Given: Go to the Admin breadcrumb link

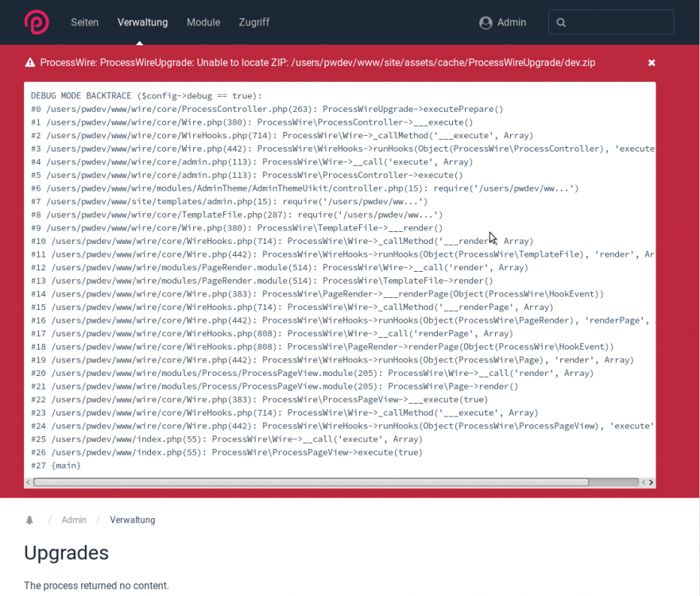Looking at the screenshot, I should pyautogui.click(x=74, y=520).
